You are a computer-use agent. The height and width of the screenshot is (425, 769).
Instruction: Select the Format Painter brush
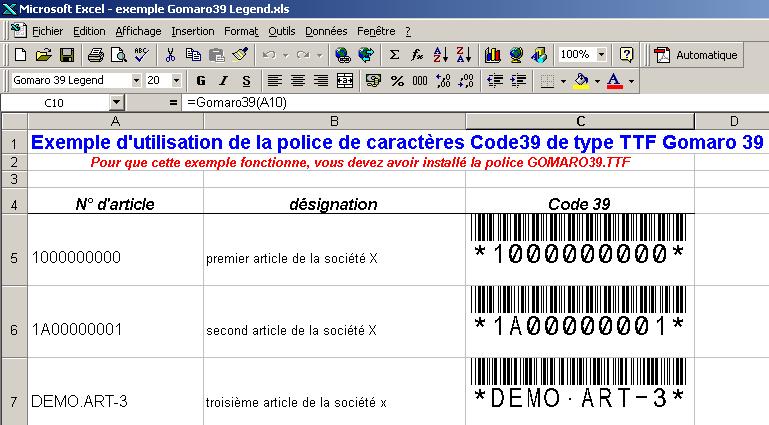[x=240, y=55]
